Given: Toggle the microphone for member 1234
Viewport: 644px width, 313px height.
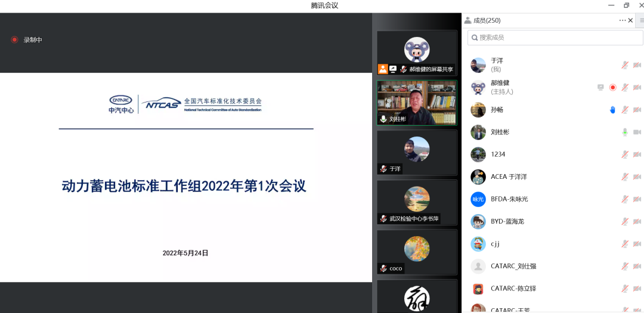Looking at the screenshot, I should (624, 154).
